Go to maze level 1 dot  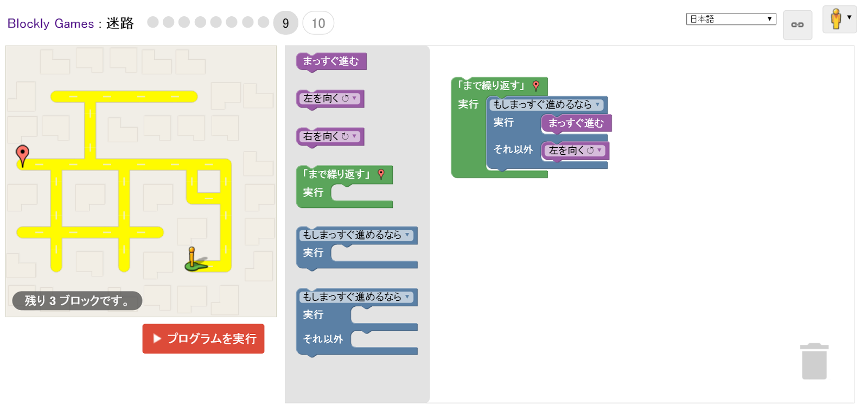[153, 22]
